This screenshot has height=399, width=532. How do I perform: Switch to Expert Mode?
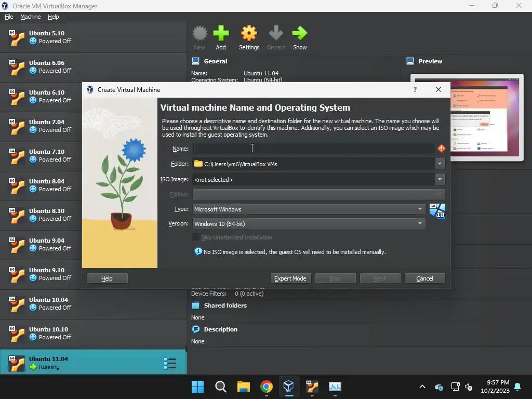click(290, 278)
